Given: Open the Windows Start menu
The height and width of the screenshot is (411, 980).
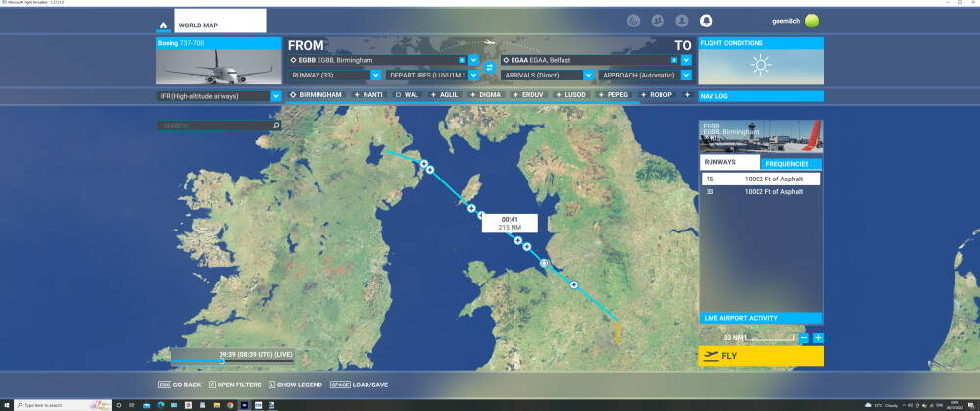Looking at the screenshot, I should pyautogui.click(x=6, y=405).
